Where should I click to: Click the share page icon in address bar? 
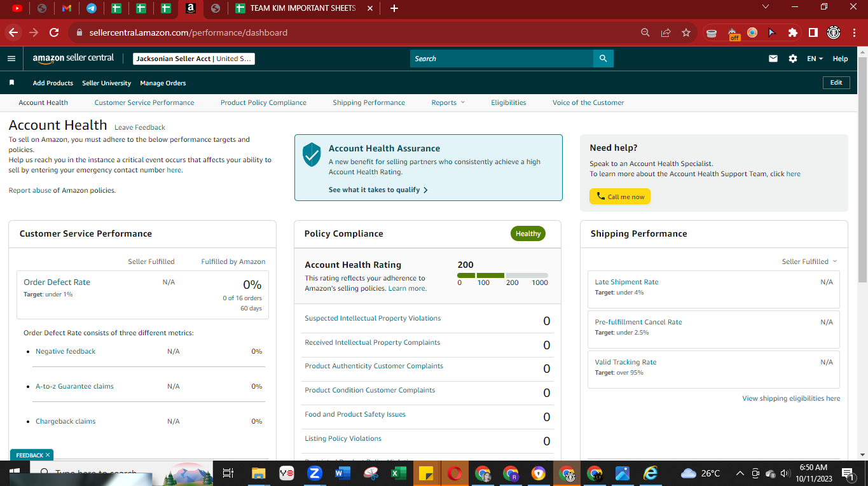coord(666,32)
